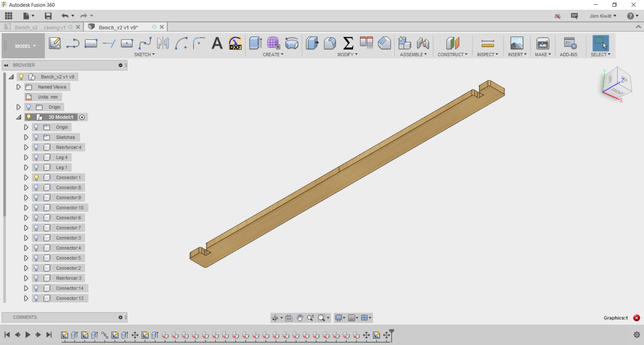Toggle the Leg:4 visibility lightbulb
The height and width of the screenshot is (345, 644).
point(36,157)
